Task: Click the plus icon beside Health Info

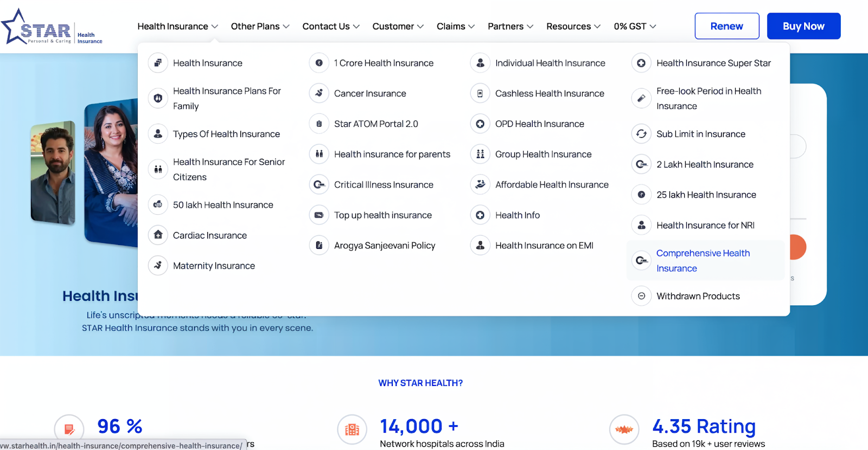Action: [480, 215]
